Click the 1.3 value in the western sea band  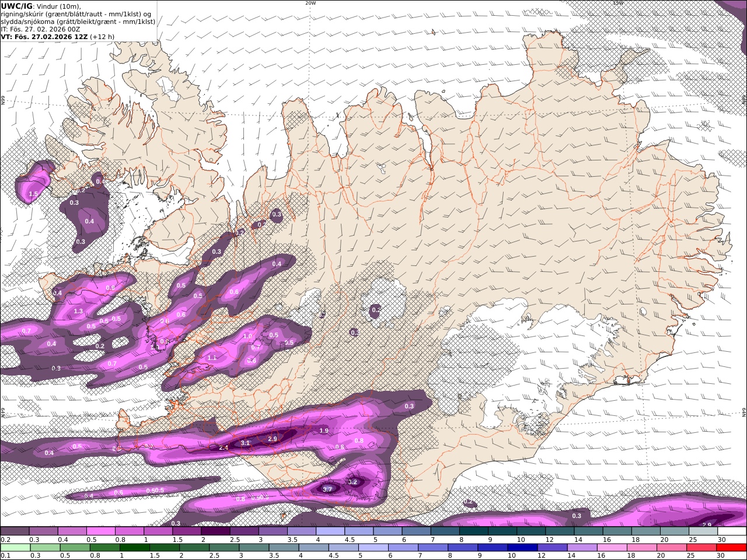click(78, 311)
